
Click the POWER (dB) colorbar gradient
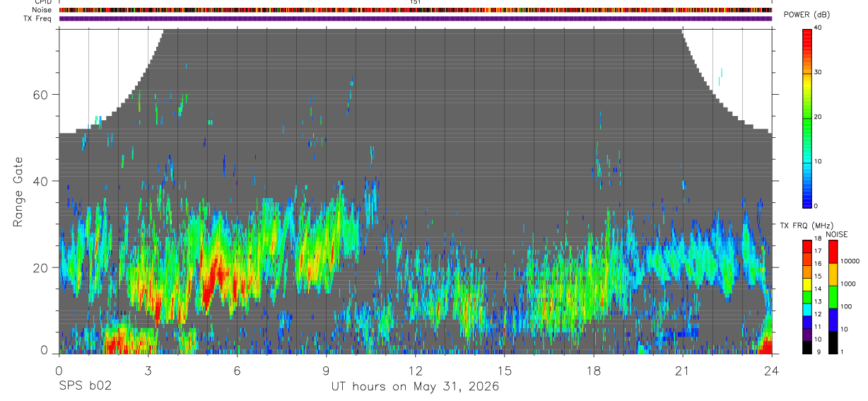[x=807, y=117]
